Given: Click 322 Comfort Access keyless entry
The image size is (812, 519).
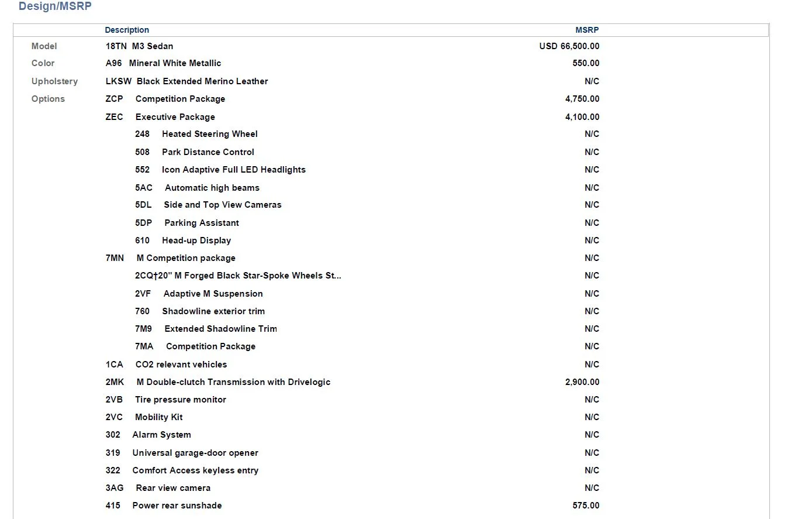Looking at the screenshot, I should (182, 470).
